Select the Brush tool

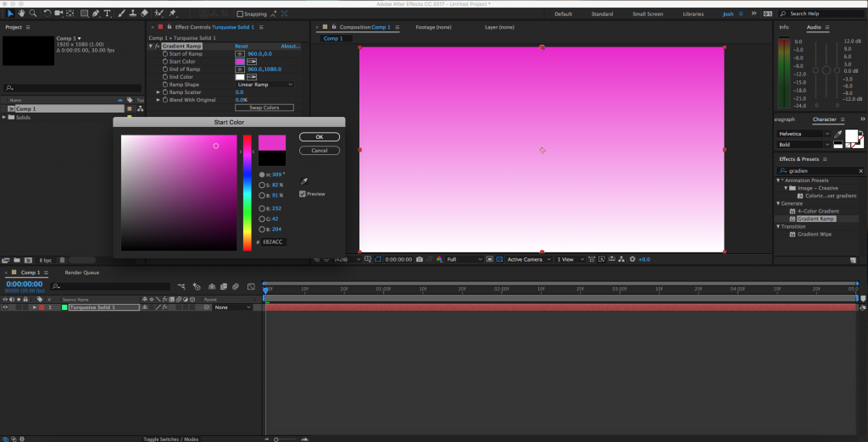click(x=122, y=14)
